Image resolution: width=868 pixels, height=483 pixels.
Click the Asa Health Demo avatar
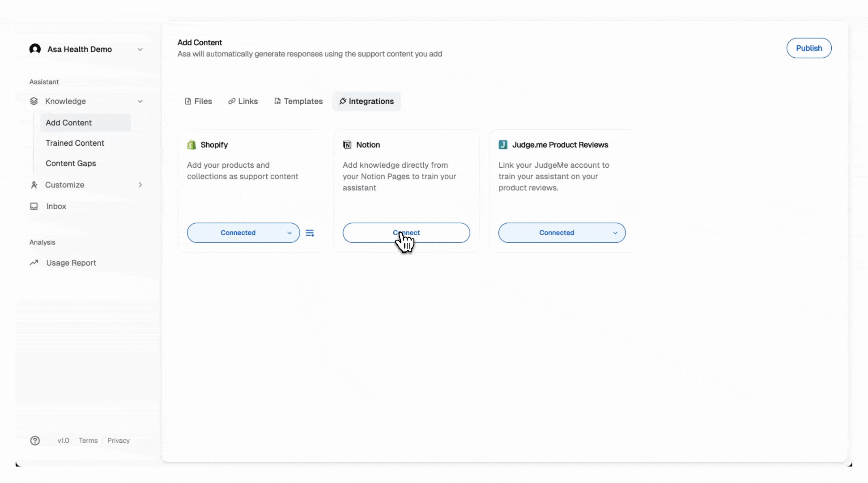tap(35, 49)
